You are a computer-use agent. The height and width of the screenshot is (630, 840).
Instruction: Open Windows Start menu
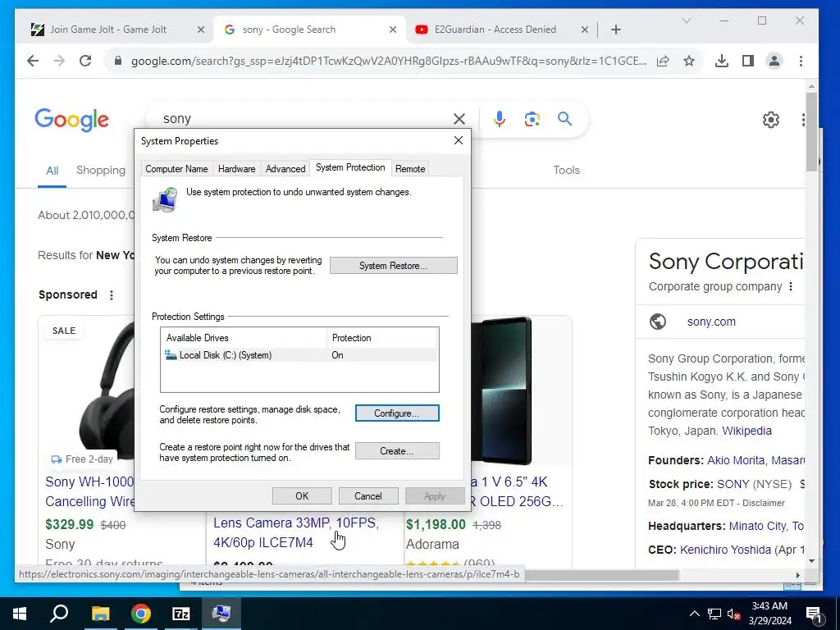20,614
